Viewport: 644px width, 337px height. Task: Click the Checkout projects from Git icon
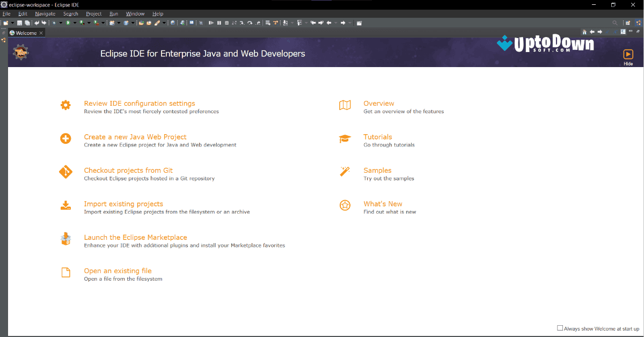click(65, 172)
